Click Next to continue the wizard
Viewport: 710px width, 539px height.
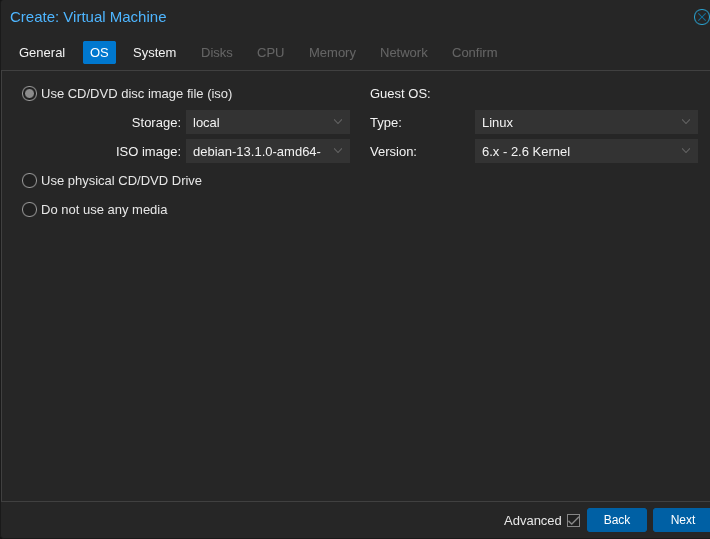click(x=682, y=520)
